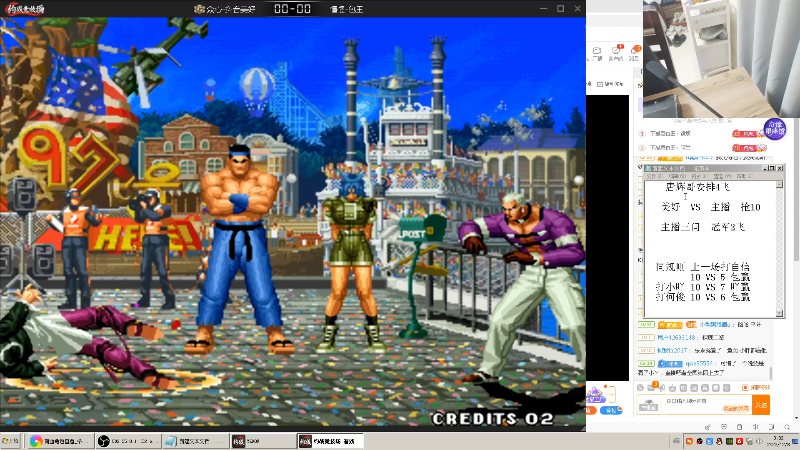Open the Help menu in Notepad window
The image size is (800, 450).
pyautogui.click(x=745, y=176)
